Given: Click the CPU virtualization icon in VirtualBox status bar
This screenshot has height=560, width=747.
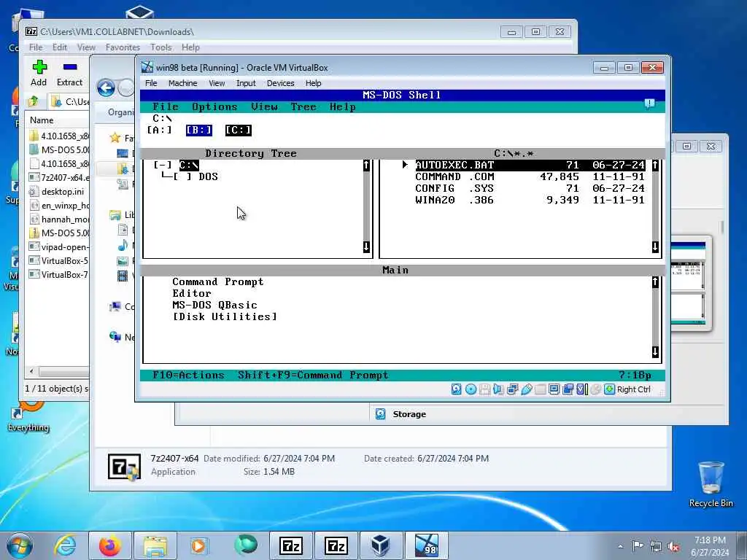Looking at the screenshot, I should coord(581,389).
